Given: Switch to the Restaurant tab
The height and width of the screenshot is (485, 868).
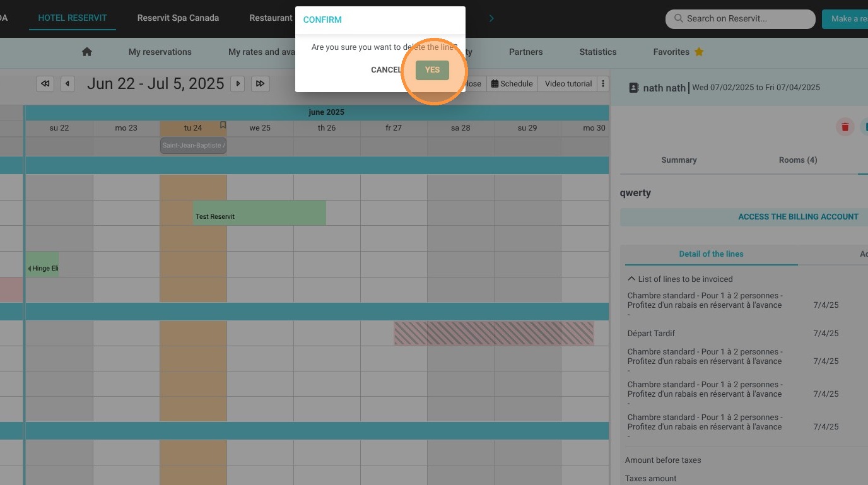Looking at the screenshot, I should (271, 18).
